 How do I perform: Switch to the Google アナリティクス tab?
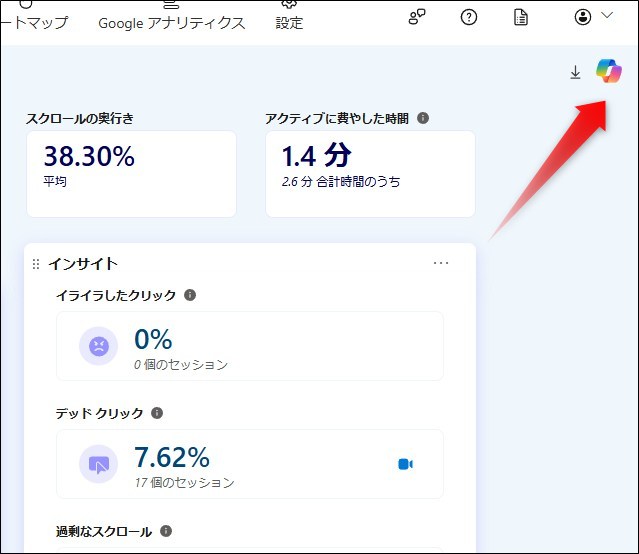tap(172, 23)
